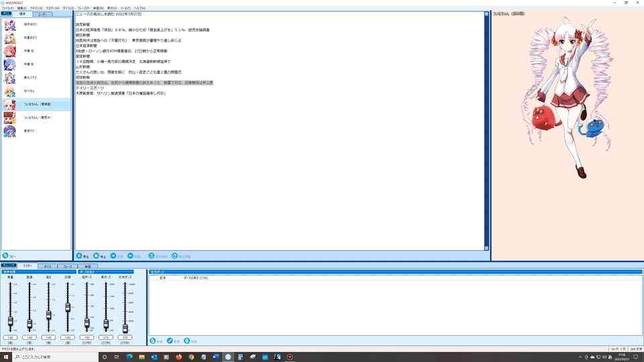Switch to the マスター tuning tab

coord(28,266)
